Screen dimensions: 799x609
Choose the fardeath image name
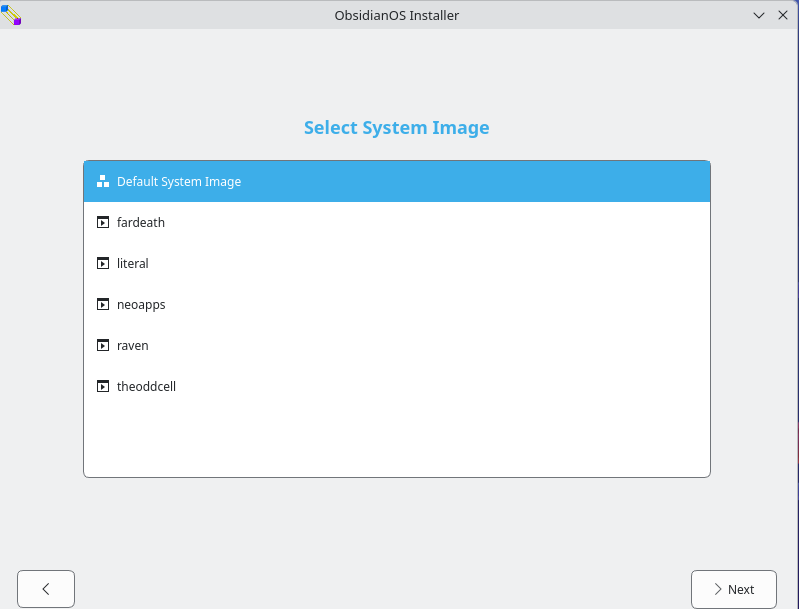pyautogui.click(x=141, y=223)
